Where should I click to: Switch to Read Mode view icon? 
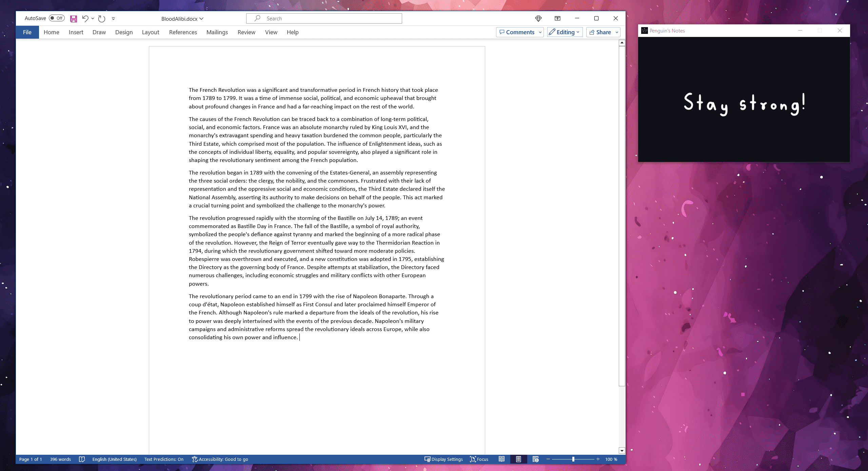click(501, 459)
